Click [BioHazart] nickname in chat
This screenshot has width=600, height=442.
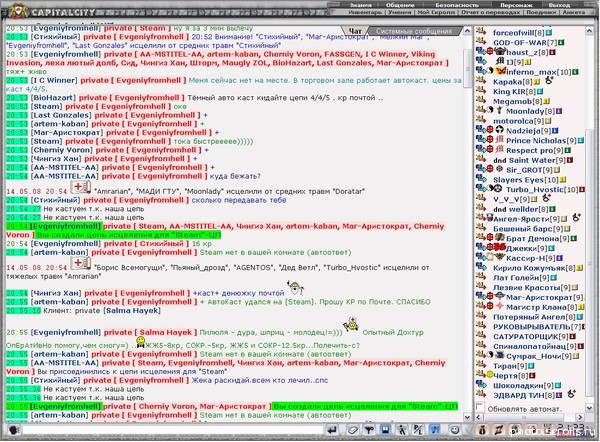click(x=53, y=98)
